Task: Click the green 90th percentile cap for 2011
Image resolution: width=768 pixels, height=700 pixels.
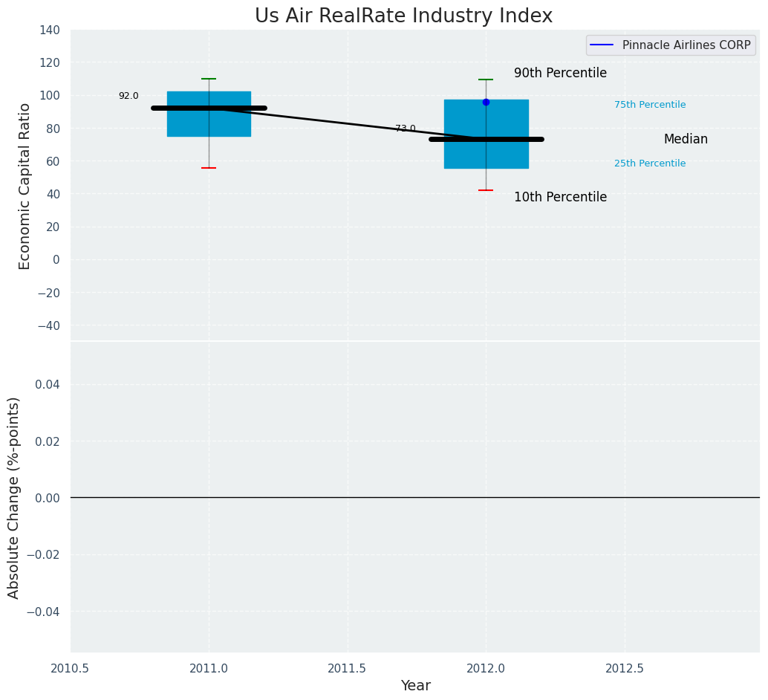Action: tap(209, 79)
